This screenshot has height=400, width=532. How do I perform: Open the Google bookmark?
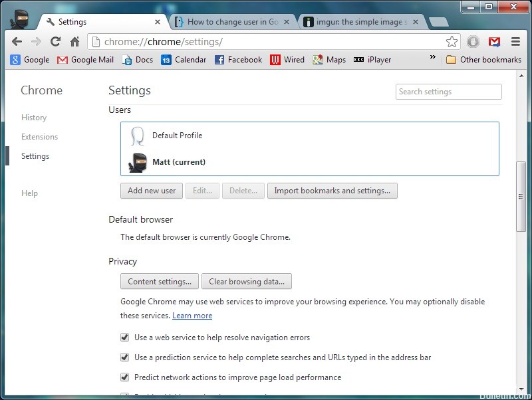(x=30, y=60)
